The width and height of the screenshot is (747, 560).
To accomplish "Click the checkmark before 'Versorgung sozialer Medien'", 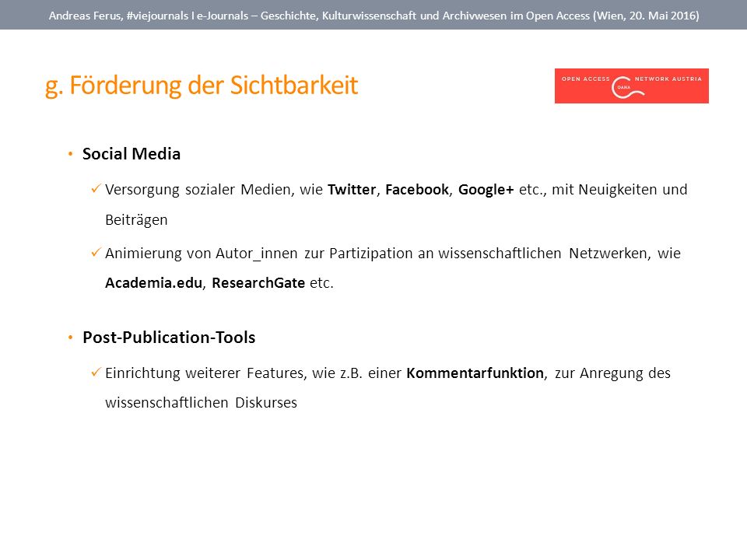I will (x=96, y=188).
